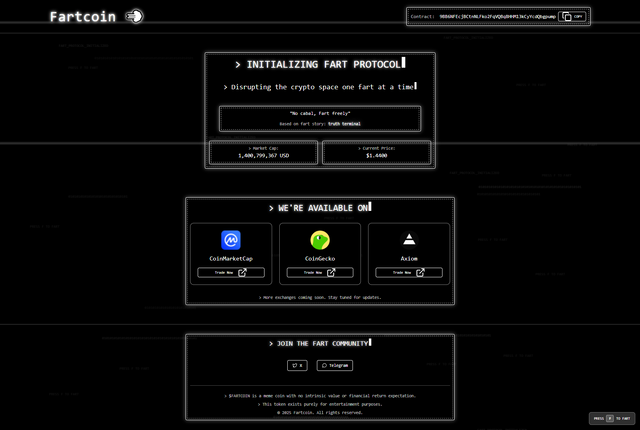The image size is (640, 430).
Task: Copy the contract address with COPY button
Action: pos(572,16)
